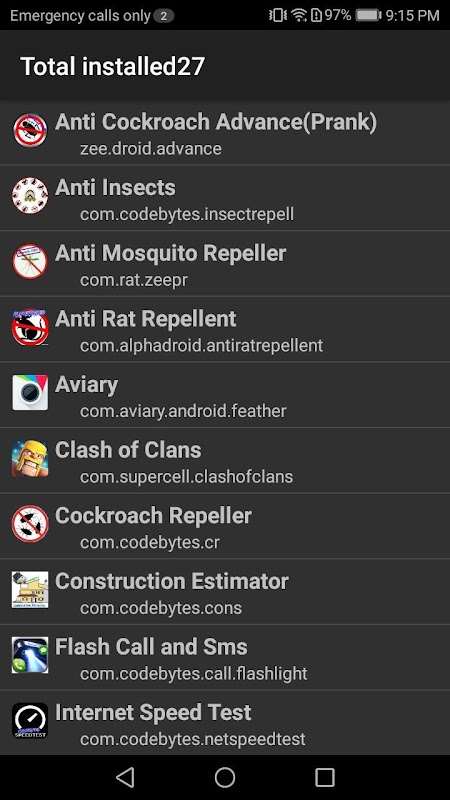Tap the Anti Cockroach Advance app icon
This screenshot has height=800, width=450.
coord(30,130)
